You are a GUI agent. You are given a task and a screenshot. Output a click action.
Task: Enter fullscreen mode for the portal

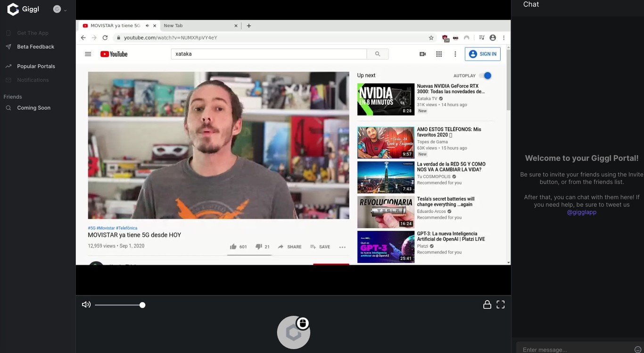point(500,305)
